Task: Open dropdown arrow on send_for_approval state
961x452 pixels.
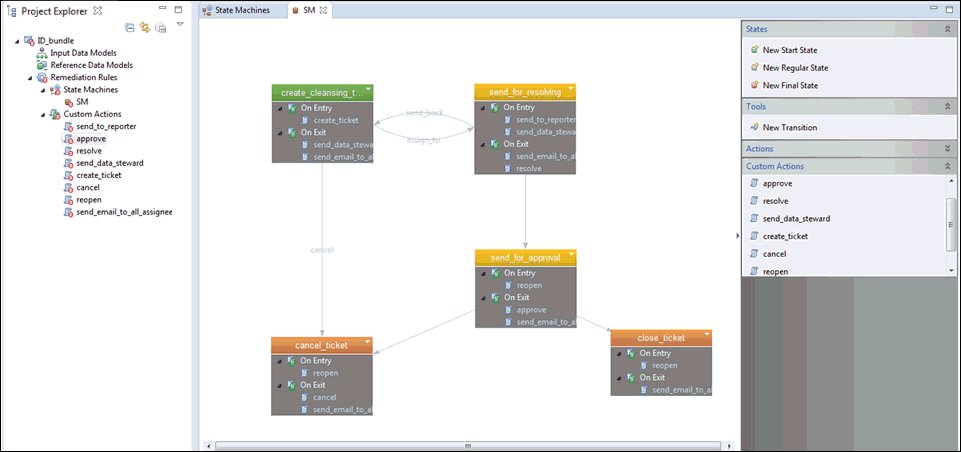Action: pyautogui.click(x=571, y=254)
